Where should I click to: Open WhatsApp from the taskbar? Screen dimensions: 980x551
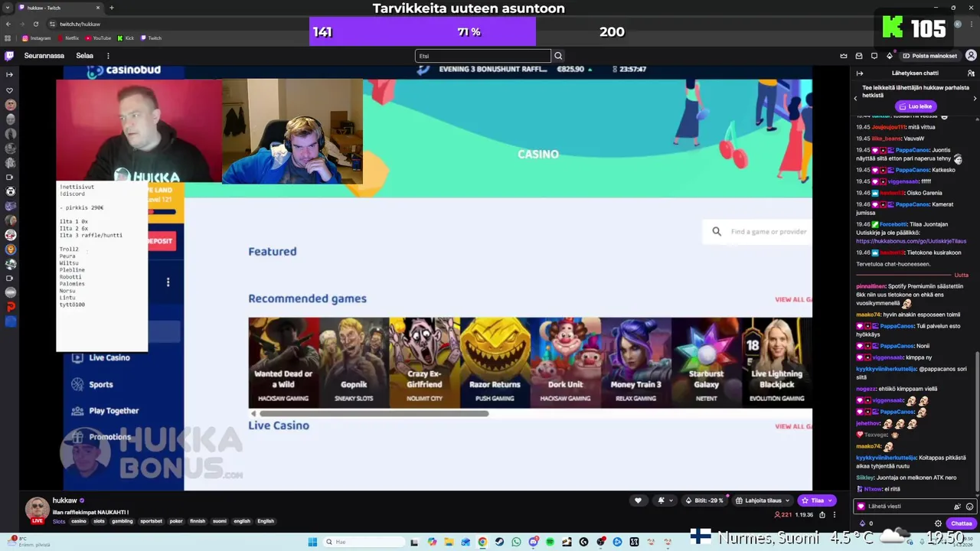pyautogui.click(x=516, y=542)
